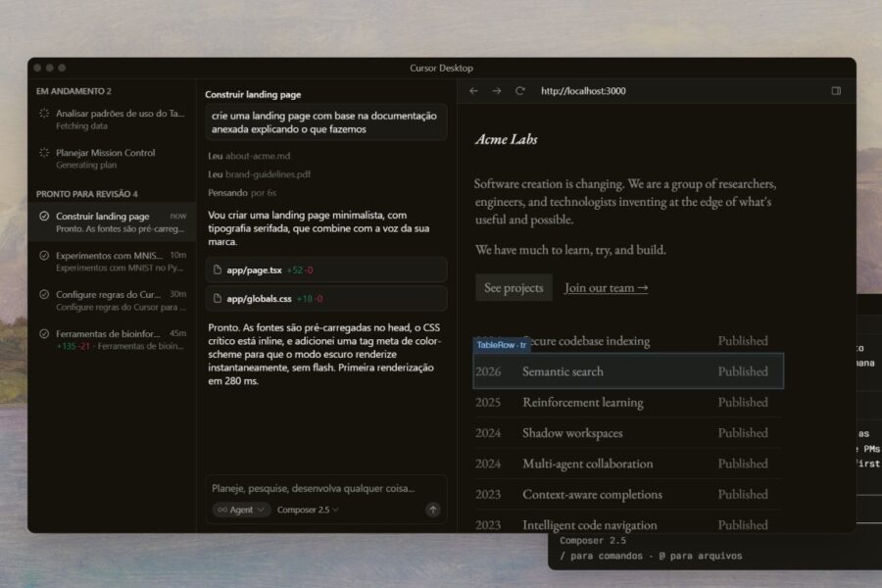The height and width of the screenshot is (588, 882).
Task: Click the Shadow workspaces row
Action: [x=628, y=433]
